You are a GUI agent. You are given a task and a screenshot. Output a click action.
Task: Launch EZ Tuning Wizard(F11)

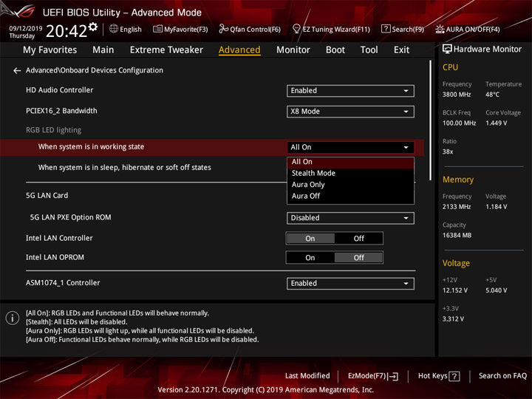331,29
